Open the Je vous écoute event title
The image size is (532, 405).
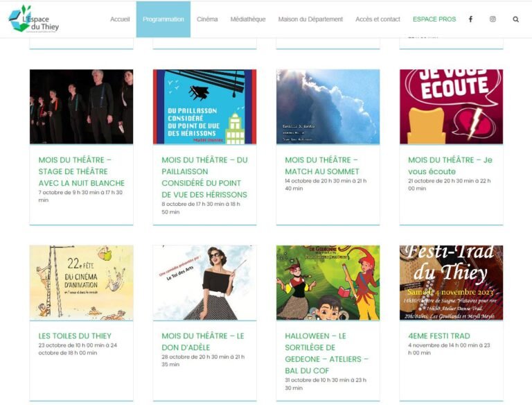450,166
